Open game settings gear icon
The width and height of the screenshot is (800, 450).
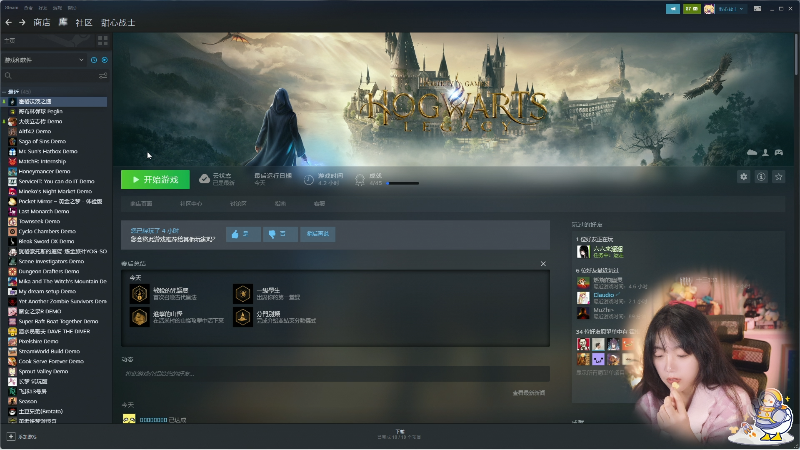pyautogui.click(x=743, y=177)
